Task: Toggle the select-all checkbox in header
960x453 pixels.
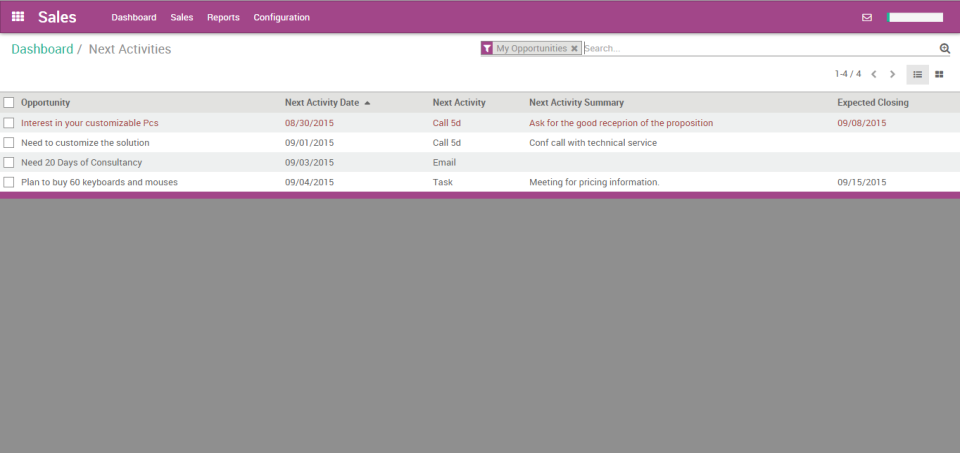Action: pyautogui.click(x=9, y=102)
